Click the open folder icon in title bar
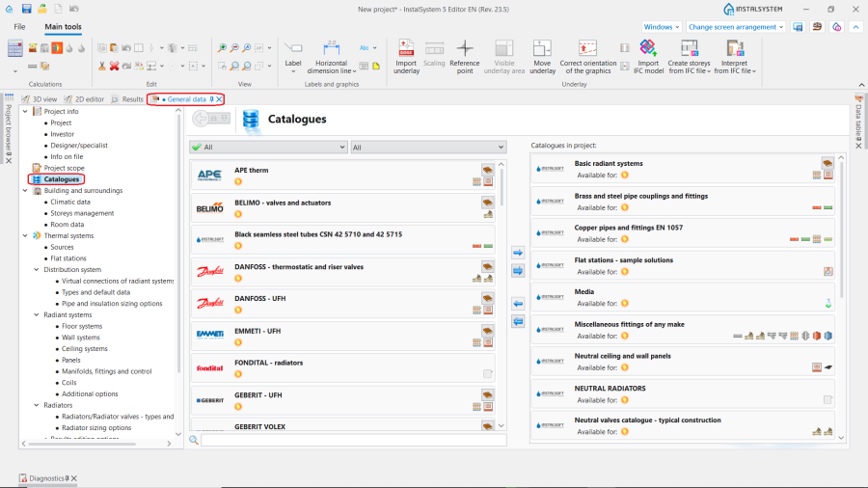This screenshot has height=488, width=868. click(42, 9)
